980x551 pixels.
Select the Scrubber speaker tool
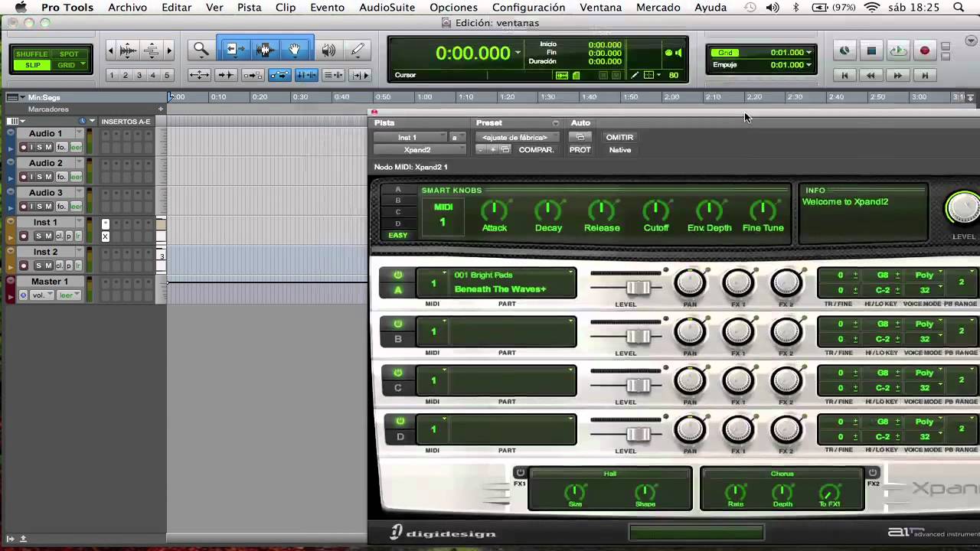point(328,51)
